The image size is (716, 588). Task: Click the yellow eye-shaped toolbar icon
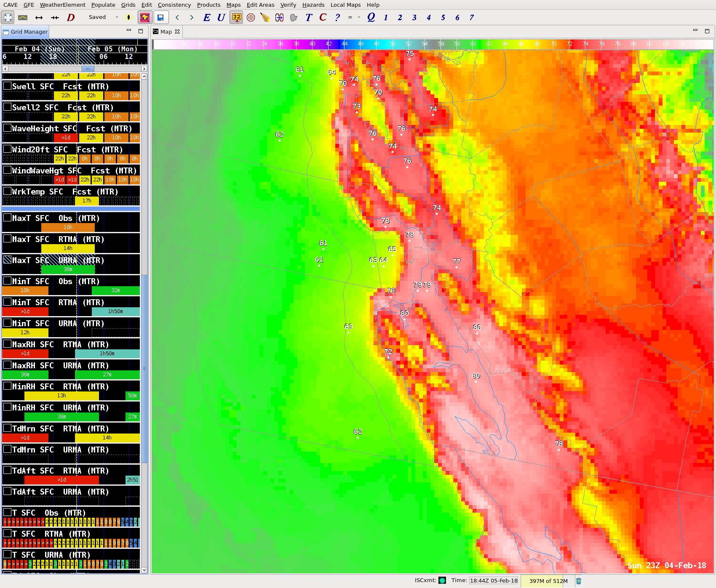(x=129, y=17)
